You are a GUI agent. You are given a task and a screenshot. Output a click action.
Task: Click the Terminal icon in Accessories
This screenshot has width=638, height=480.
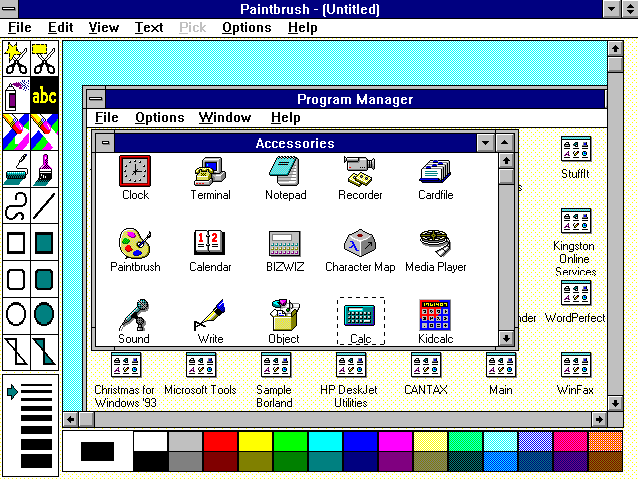(210, 171)
